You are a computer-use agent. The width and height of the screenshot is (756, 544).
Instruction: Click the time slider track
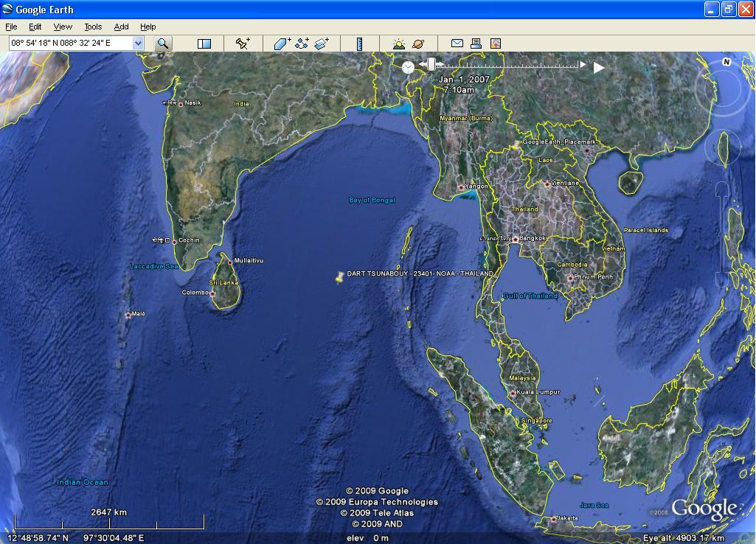(x=506, y=65)
